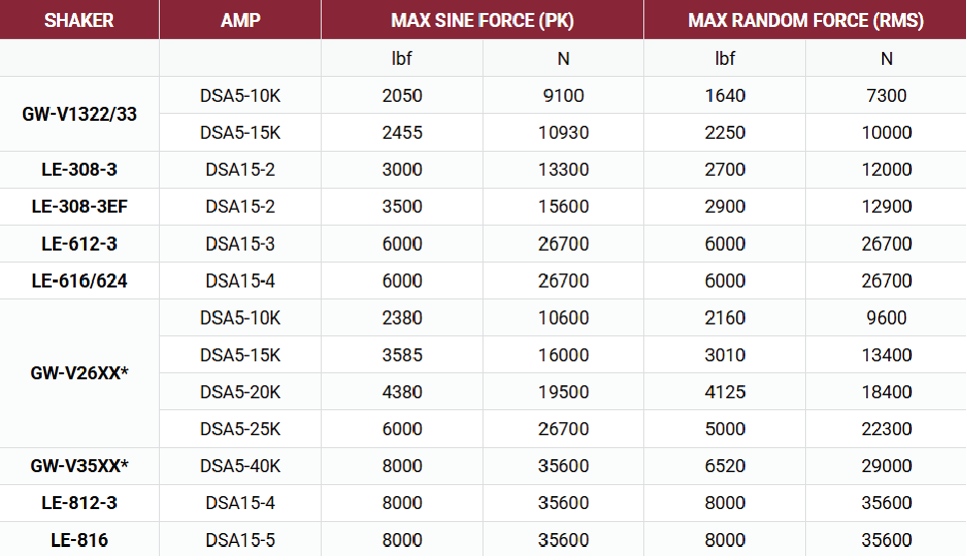Click the AMP column header

coord(240,20)
